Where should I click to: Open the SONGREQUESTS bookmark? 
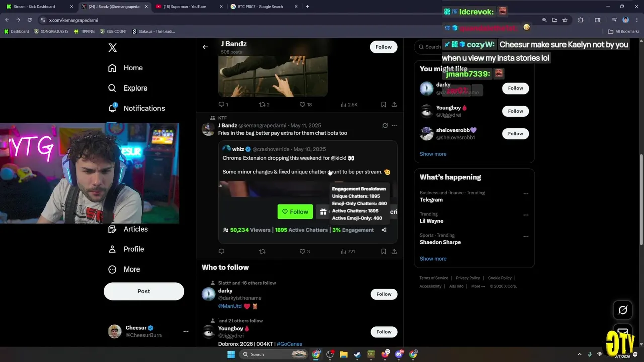pyautogui.click(x=51, y=31)
